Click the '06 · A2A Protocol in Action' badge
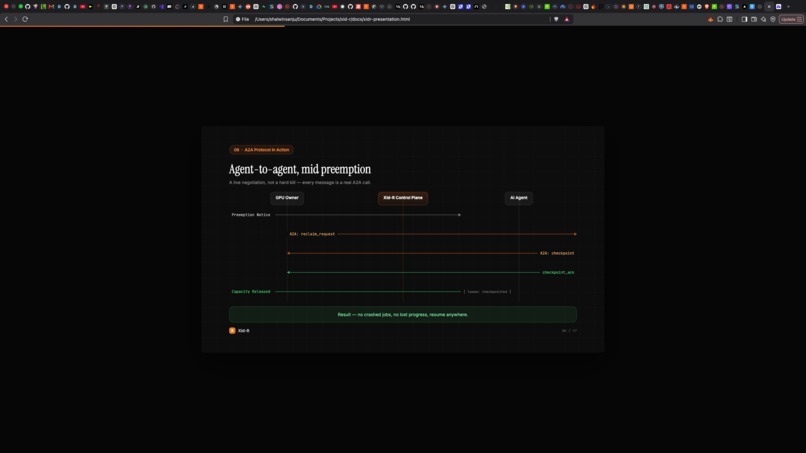The height and width of the screenshot is (453, 806). pyautogui.click(x=261, y=150)
